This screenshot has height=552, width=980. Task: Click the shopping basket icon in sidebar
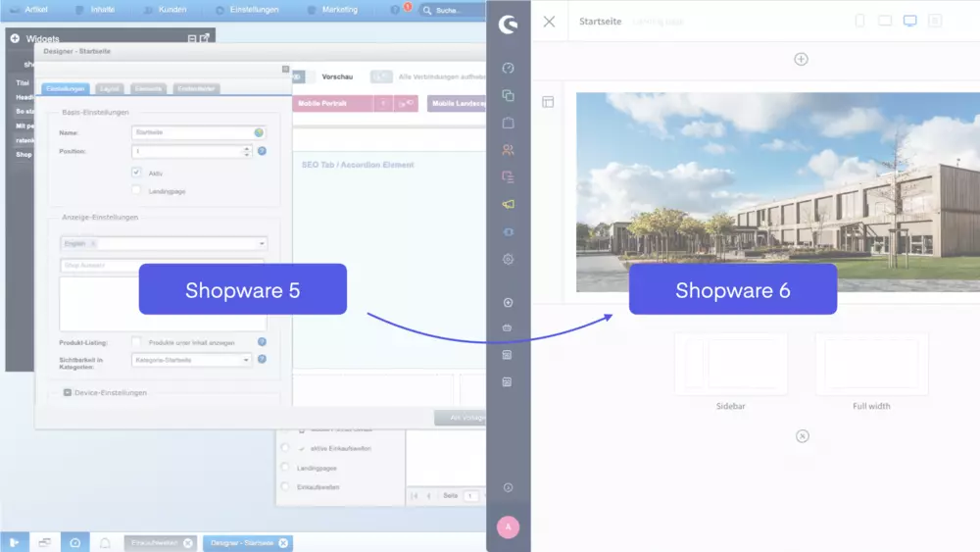click(x=507, y=327)
